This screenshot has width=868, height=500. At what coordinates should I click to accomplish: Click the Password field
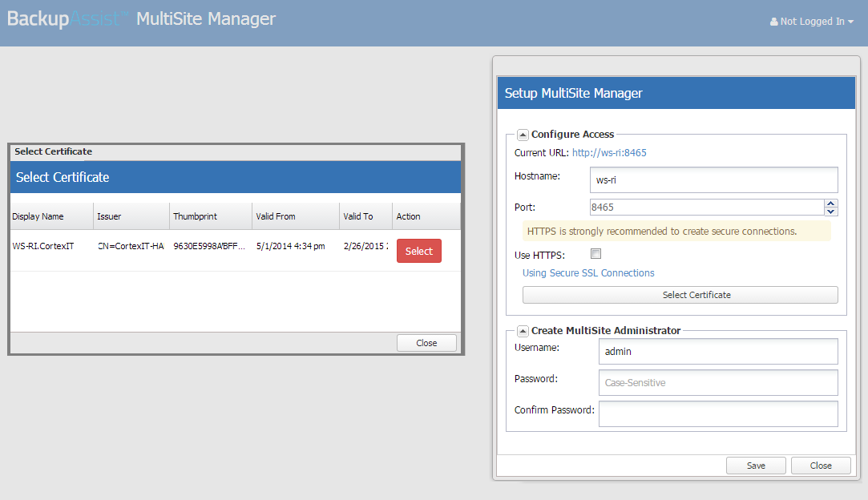(717, 382)
